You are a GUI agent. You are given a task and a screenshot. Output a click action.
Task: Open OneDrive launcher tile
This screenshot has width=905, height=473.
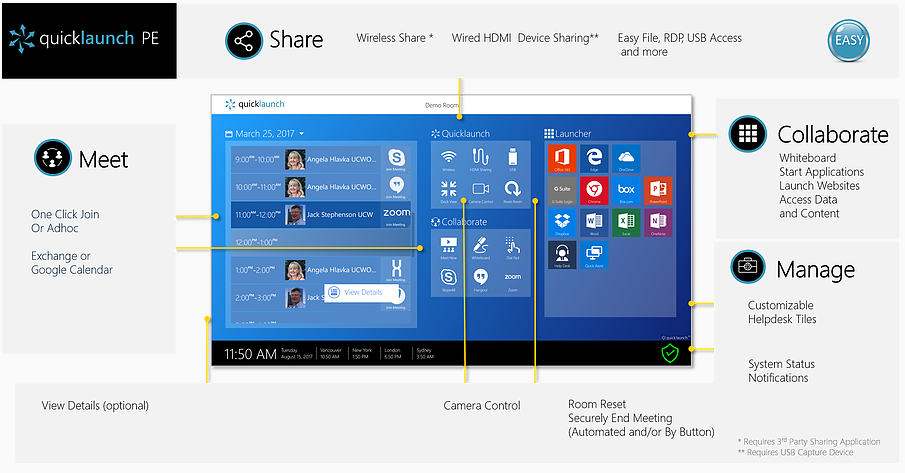626,159
